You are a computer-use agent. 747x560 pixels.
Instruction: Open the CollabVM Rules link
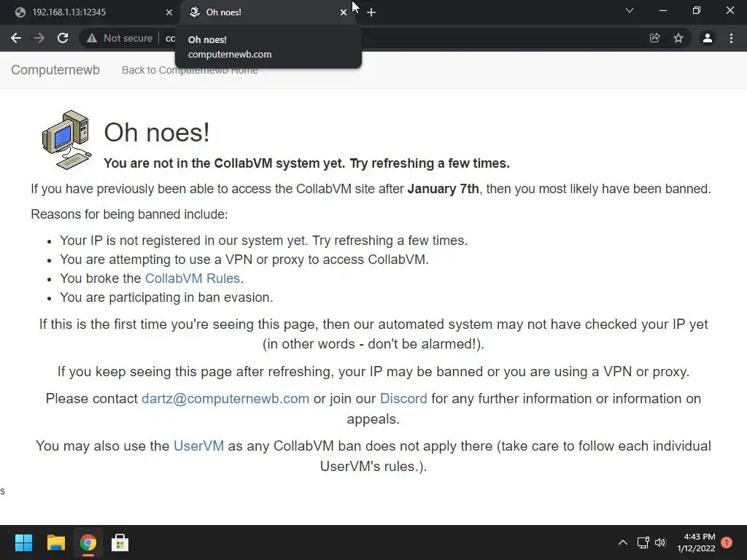coord(193,278)
